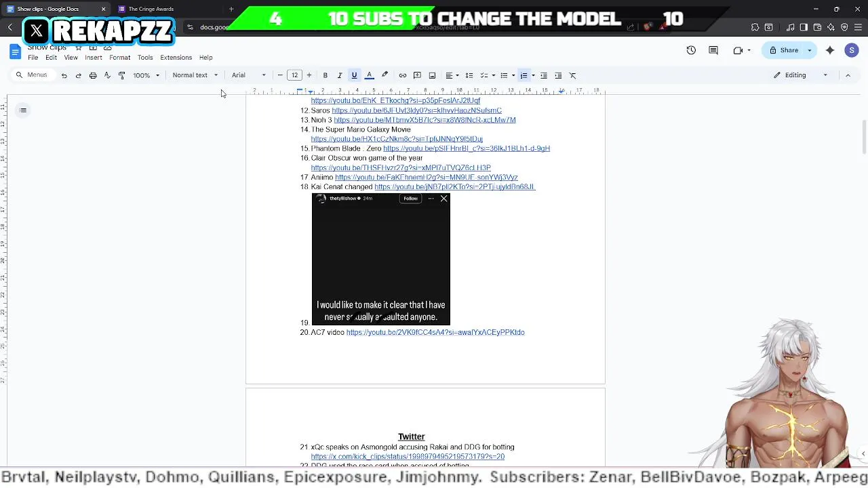The image size is (868, 488).
Task: Open browser media control music icon
Action: tap(791, 27)
